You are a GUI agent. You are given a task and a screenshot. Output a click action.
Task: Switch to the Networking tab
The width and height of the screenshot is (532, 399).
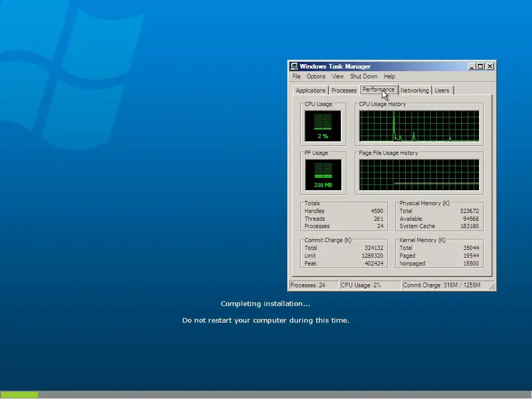click(414, 90)
